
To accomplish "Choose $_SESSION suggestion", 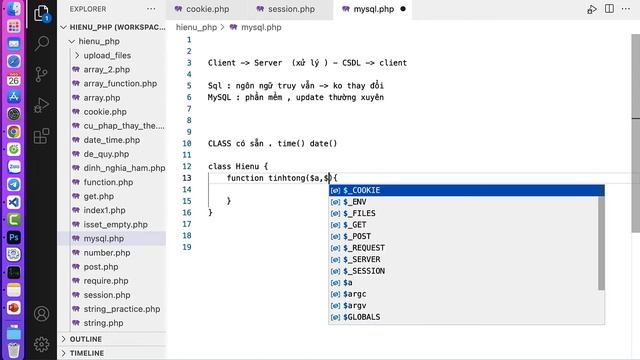I will click(x=464, y=271).
